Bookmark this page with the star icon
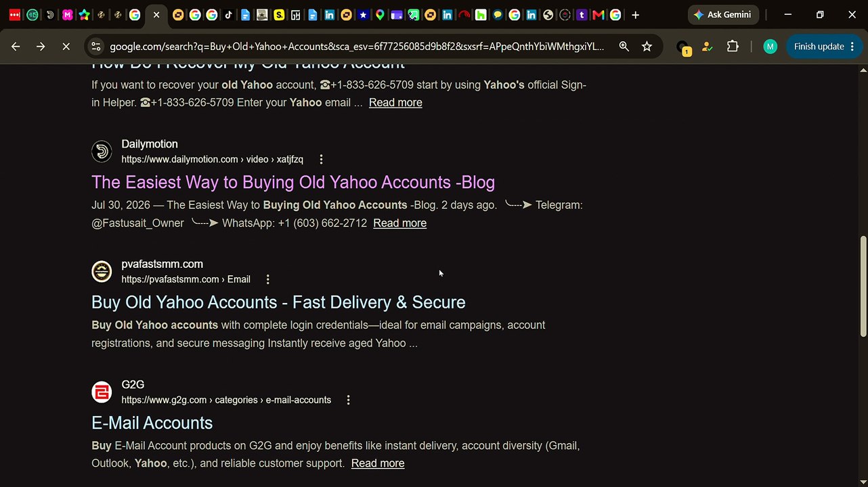The image size is (868, 487). point(647,47)
